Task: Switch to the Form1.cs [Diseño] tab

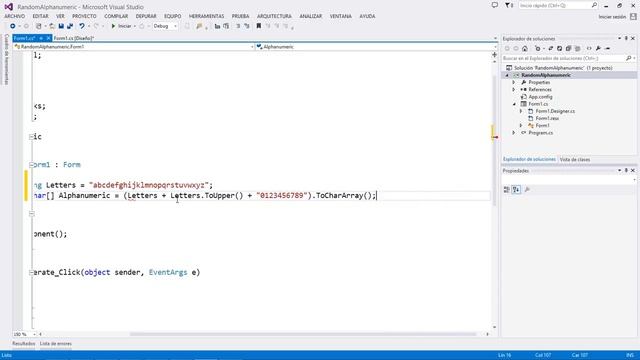Action: [73, 38]
